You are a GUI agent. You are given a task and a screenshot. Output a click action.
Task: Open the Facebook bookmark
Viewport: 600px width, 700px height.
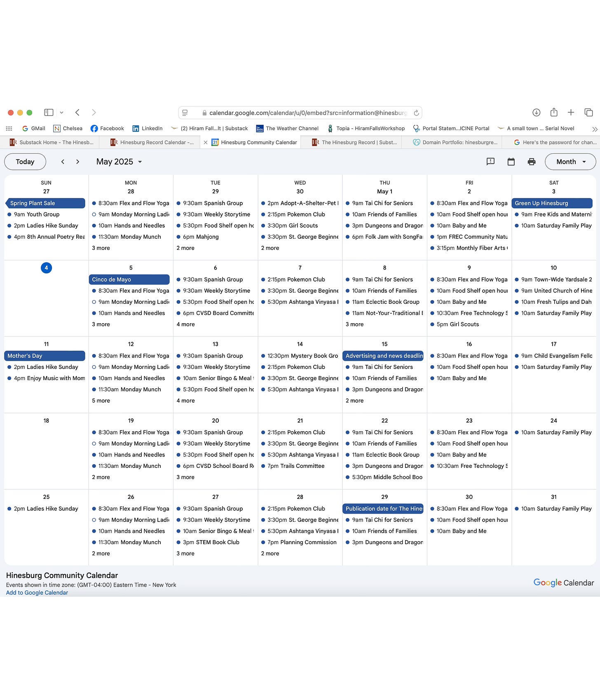(x=107, y=128)
